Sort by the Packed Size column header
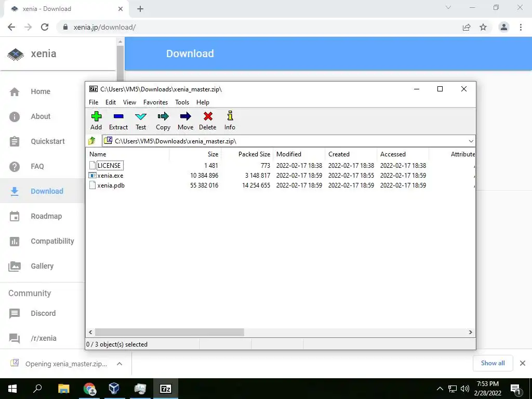Screen dimensions: 532x399 click(247, 154)
